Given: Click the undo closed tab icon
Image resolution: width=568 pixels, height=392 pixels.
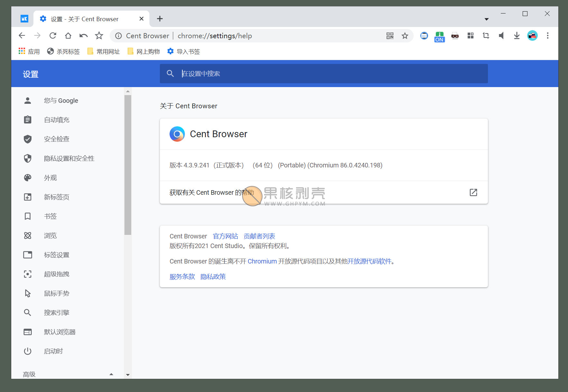Looking at the screenshot, I should [x=84, y=36].
